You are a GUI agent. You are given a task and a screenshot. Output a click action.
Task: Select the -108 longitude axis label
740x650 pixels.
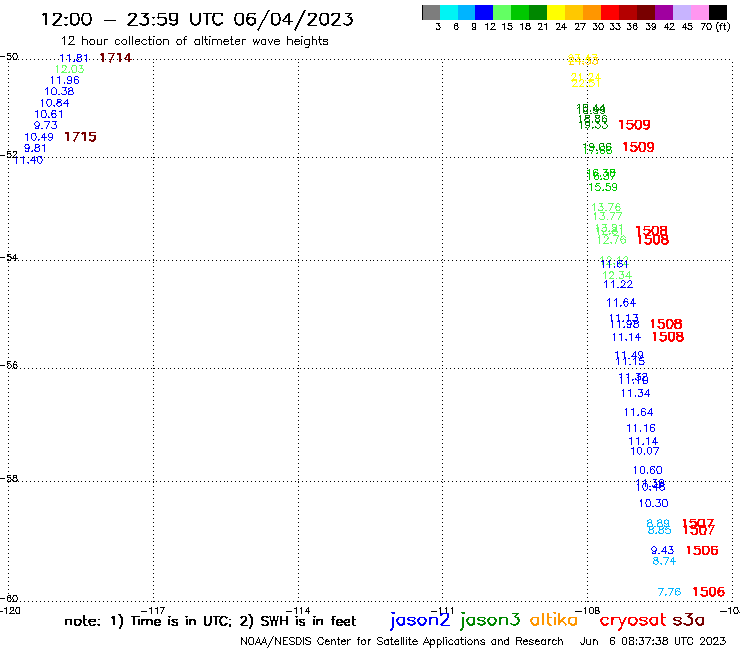588,610
